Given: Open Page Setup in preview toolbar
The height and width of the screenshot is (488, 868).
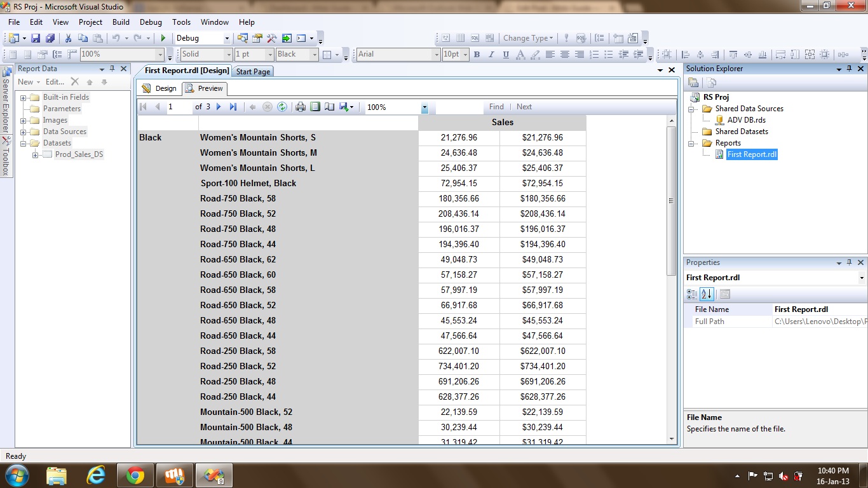Looking at the screenshot, I should pyautogui.click(x=329, y=107).
